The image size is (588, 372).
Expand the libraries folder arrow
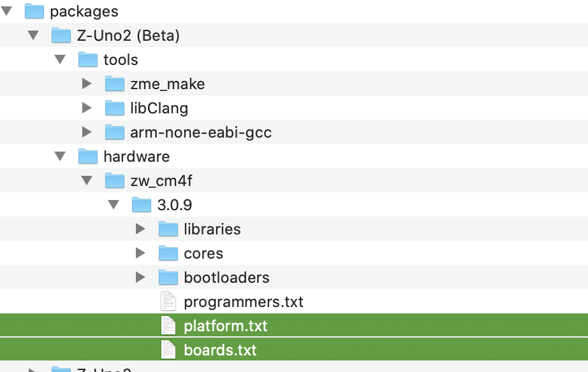click(141, 229)
